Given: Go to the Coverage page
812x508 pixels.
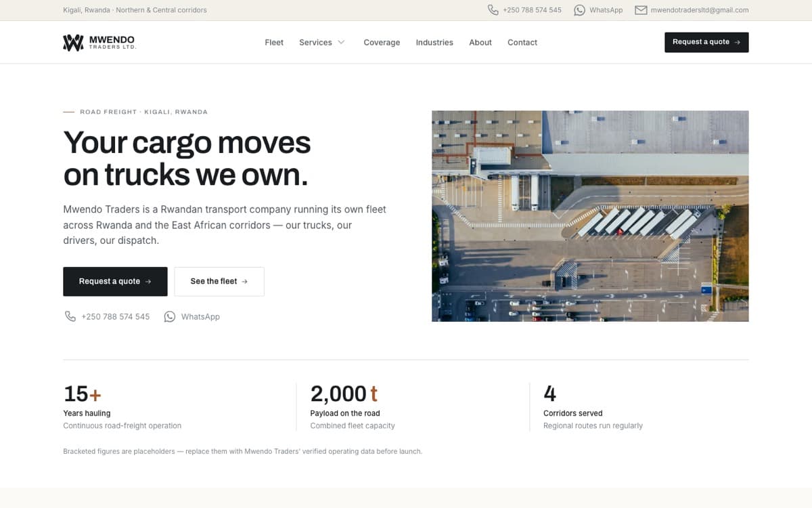Looking at the screenshot, I should (382, 42).
